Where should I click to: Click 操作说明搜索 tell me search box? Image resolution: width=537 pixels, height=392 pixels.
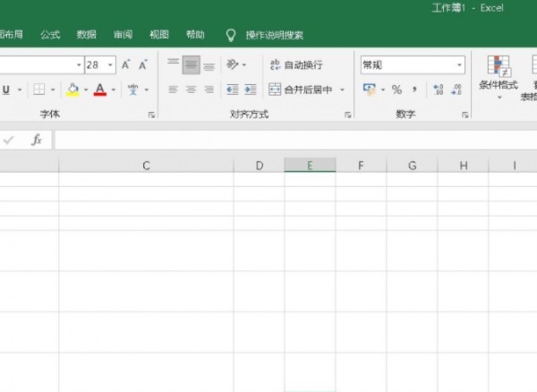(275, 35)
